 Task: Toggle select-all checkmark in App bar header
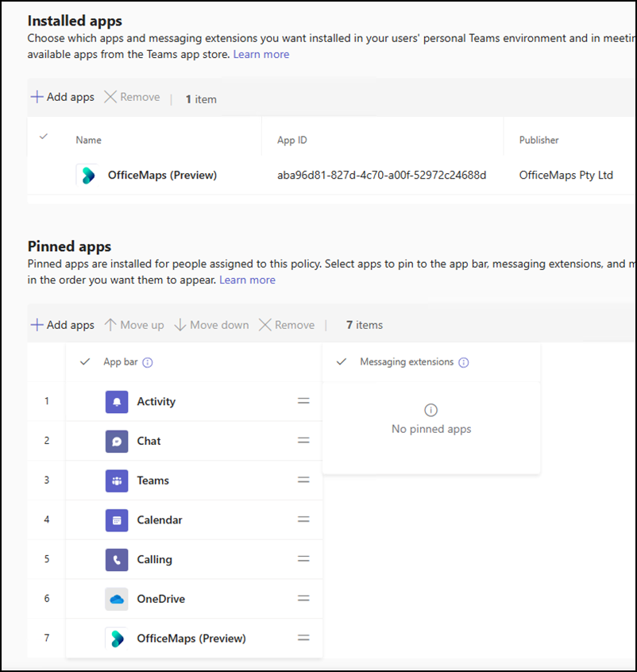click(x=85, y=361)
